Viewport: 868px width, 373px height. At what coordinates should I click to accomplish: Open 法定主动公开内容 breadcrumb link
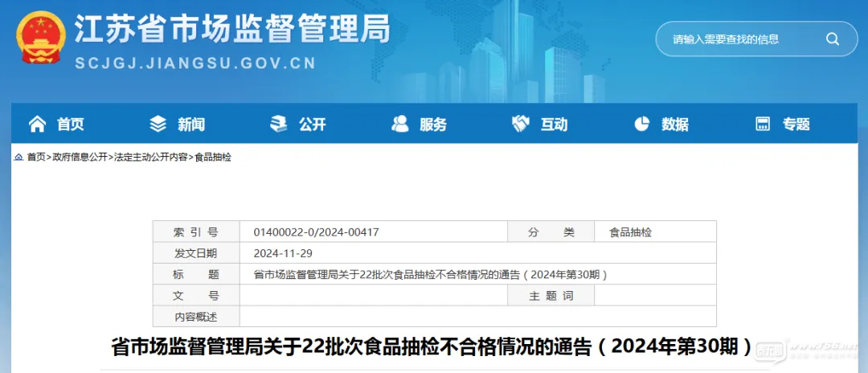[x=151, y=158]
